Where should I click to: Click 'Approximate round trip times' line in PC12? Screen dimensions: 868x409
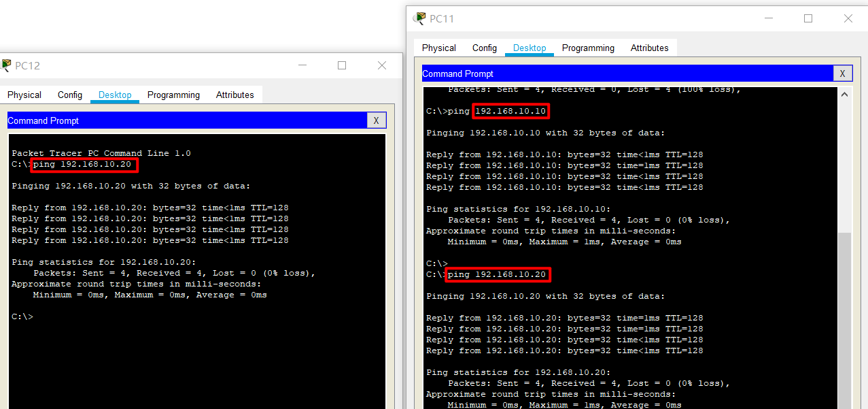click(x=136, y=284)
